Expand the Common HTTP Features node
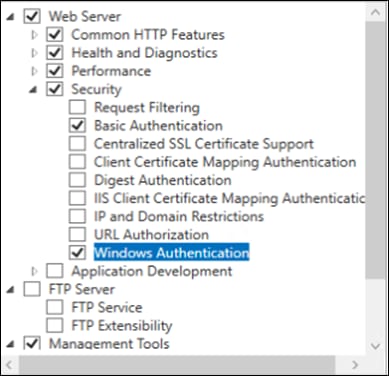389x376 pixels. click(x=34, y=35)
